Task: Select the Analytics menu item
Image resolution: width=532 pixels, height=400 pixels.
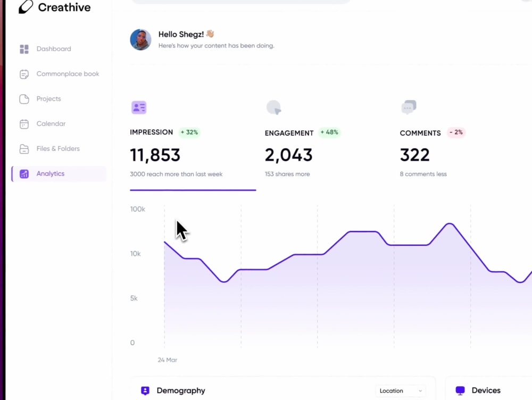Action: pyautogui.click(x=59, y=174)
